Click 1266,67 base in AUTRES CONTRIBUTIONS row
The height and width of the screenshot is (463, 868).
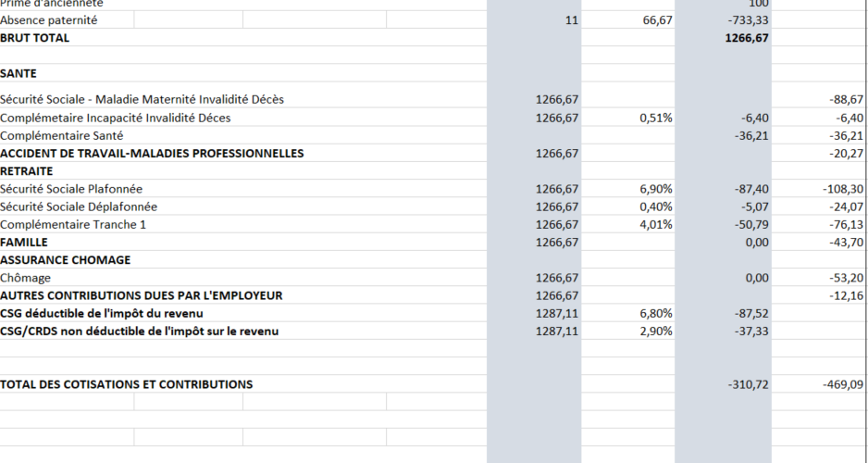tap(557, 295)
